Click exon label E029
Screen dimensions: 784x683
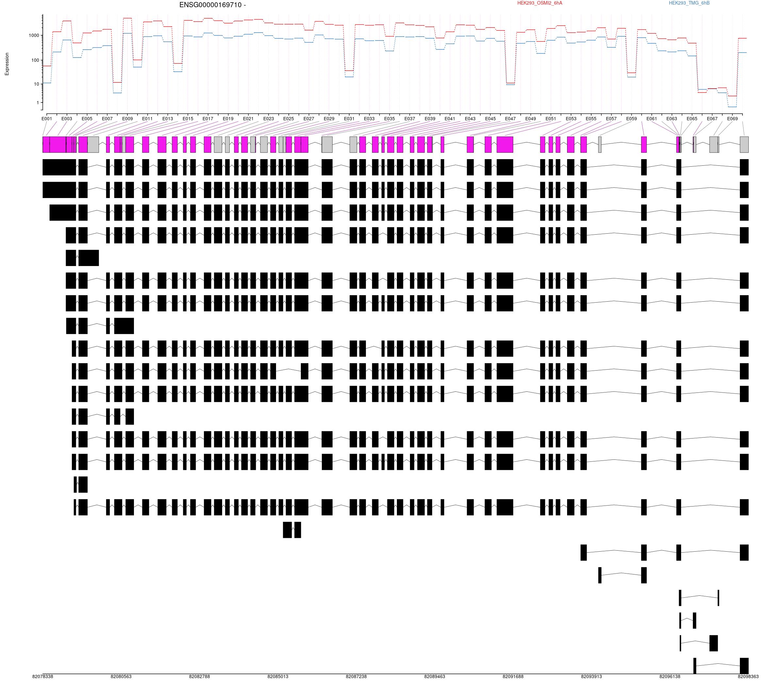329,119
